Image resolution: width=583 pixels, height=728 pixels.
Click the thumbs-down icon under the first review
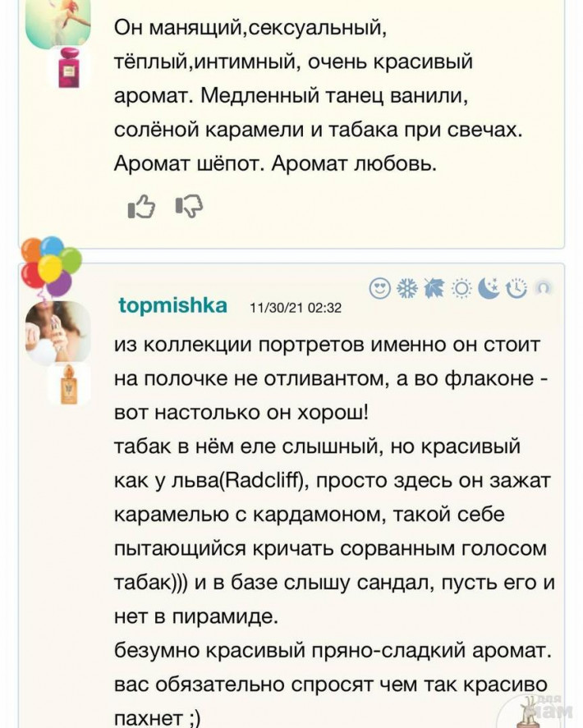[x=189, y=208]
